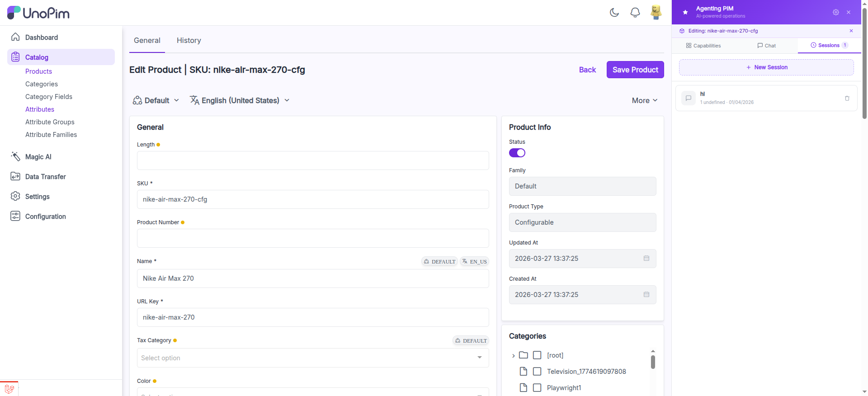The width and height of the screenshot is (868, 396).
Task: Open Catalog menu in sidebar
Action: pos(61,57)
